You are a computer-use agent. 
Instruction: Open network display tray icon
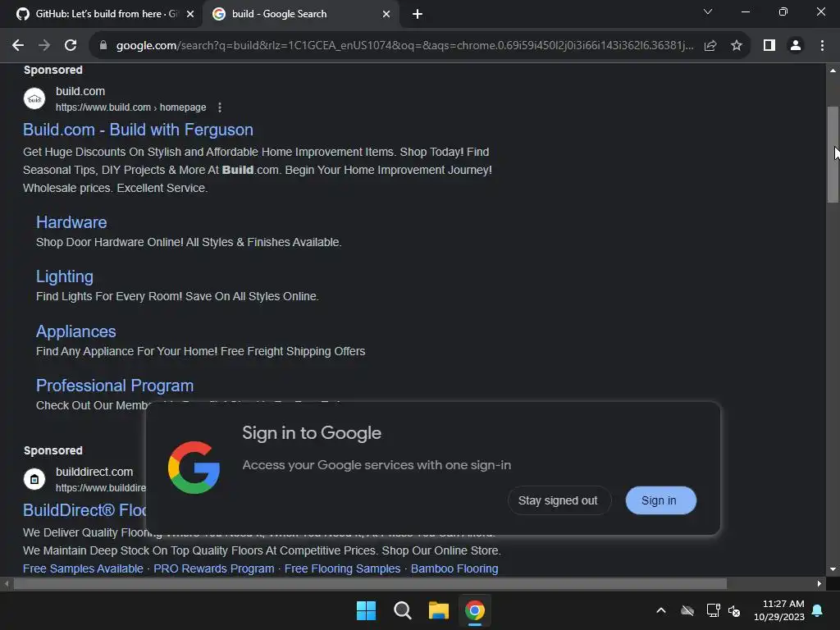(713, 610)
